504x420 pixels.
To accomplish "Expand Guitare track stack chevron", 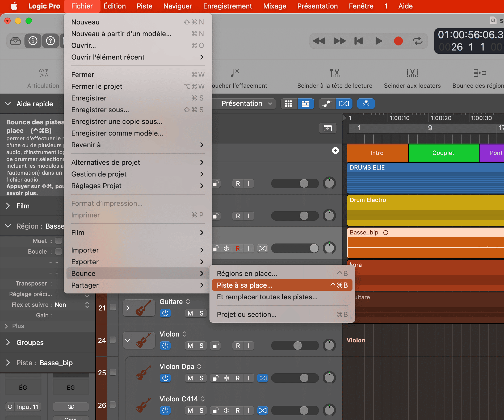I will coord(128,308).
